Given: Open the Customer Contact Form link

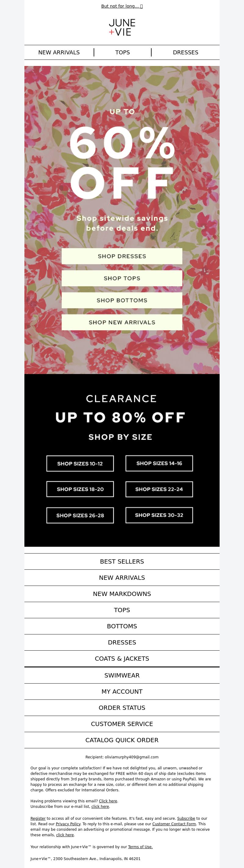Looking at the screenshot, I should (x=174, y=824).
